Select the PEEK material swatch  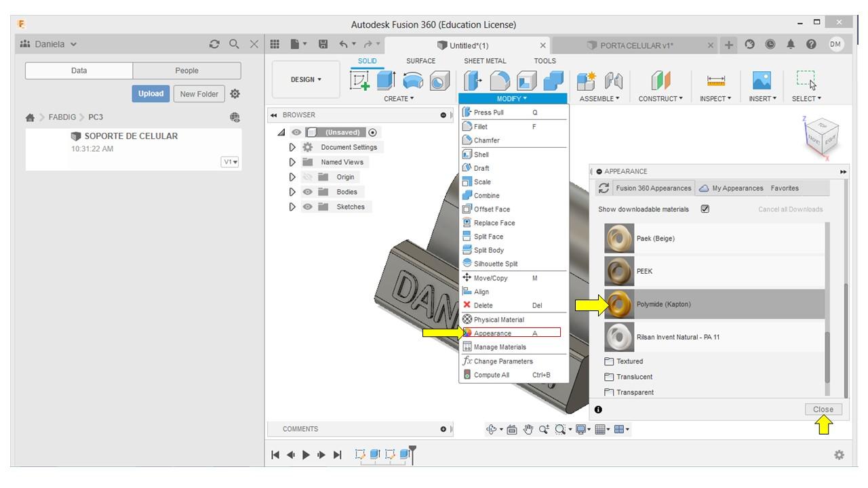coord(618,271)
